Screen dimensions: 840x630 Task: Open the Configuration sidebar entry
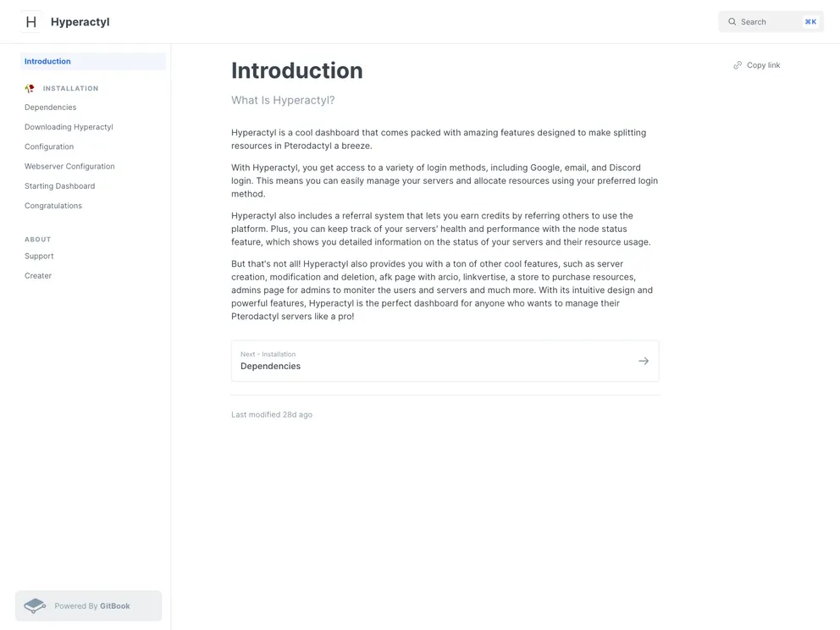49,146
